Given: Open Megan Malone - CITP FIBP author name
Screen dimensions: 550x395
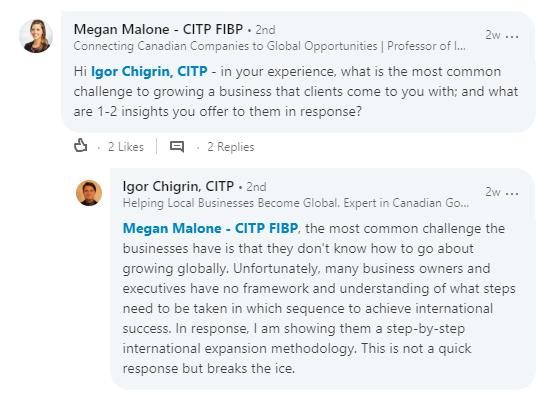Looking at the screenshot, I should (x=158, y=29).
